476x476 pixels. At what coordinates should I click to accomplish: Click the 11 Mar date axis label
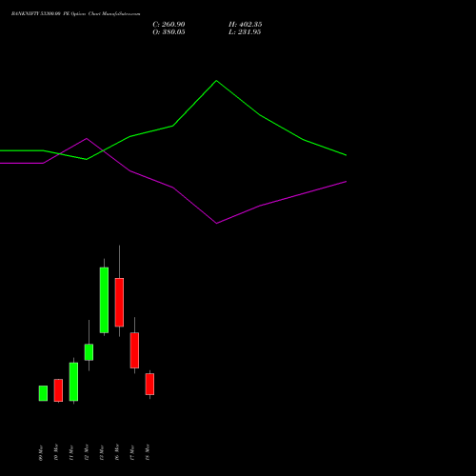click(71, 452)
